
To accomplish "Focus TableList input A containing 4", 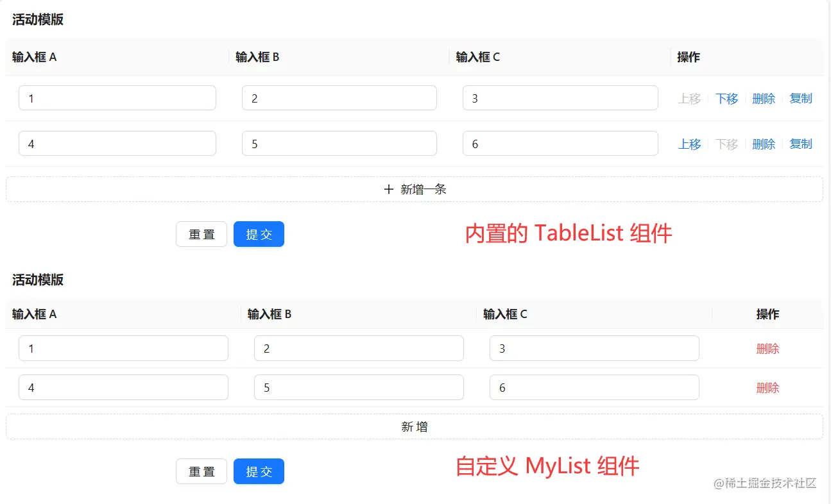I will (x=117, y=144).
